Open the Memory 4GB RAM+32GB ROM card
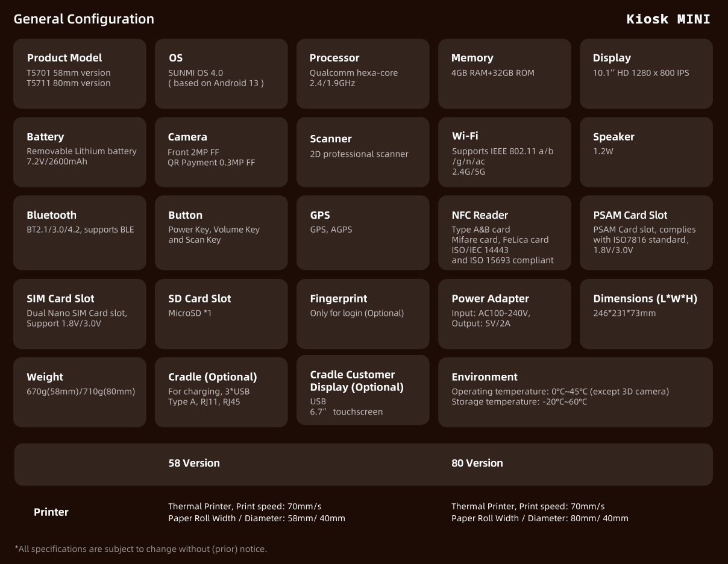Image resolution: width=728 pixels, height=564 pixels. click(504, 74)
